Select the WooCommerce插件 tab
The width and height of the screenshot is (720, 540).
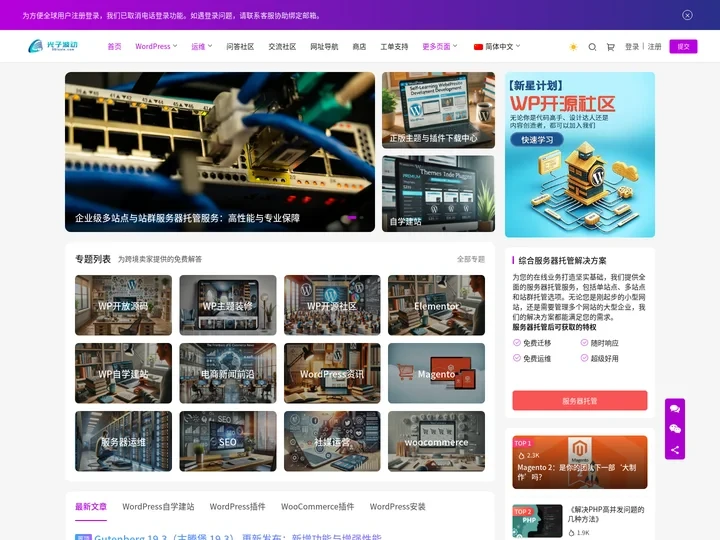pyautogui.click(x=317, y=506)
